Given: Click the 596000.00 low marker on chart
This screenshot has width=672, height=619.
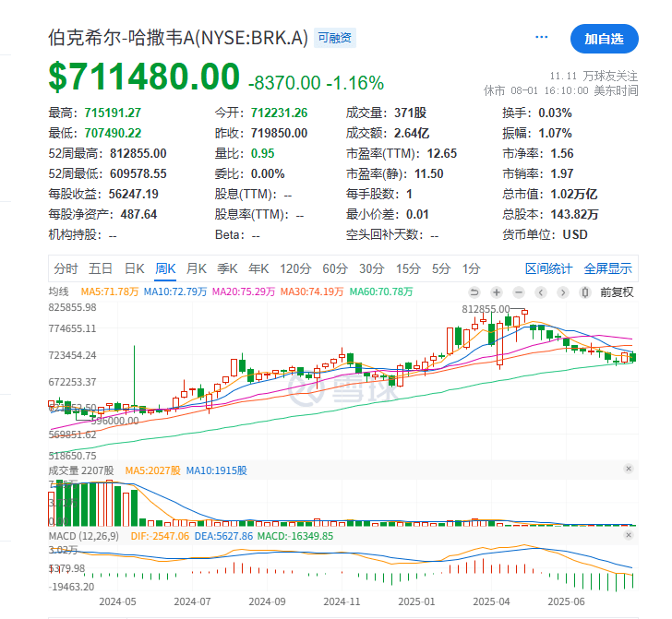Looking at the screenshot, I should tap(114, 421).
